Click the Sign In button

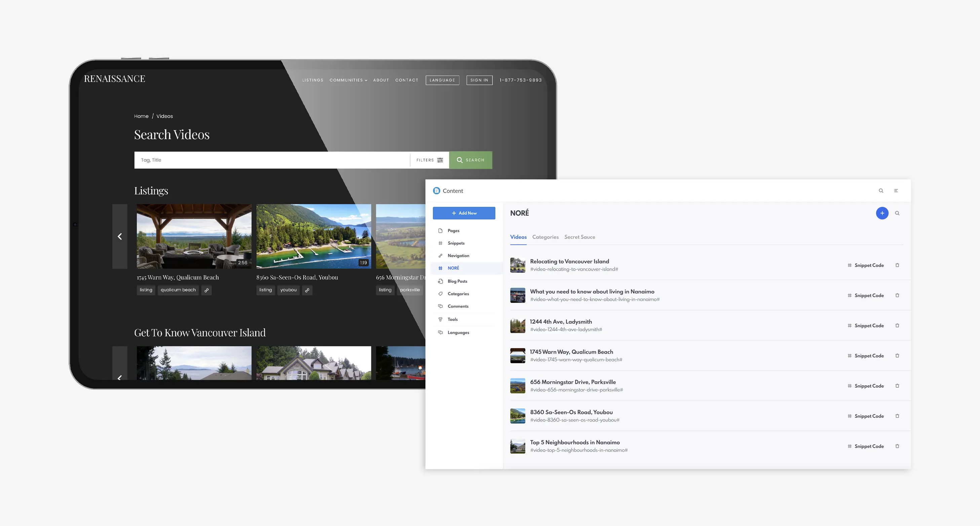[479, 80]
